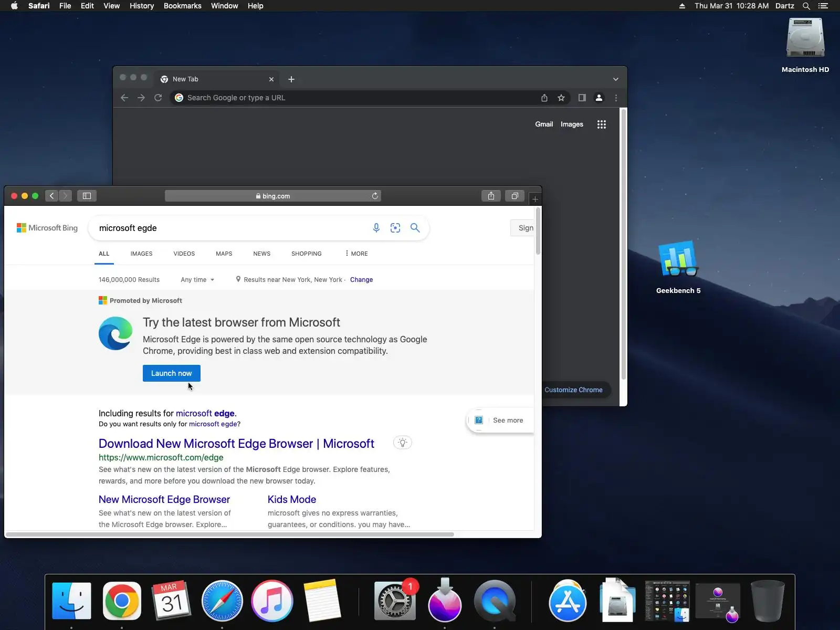Image resolution: width=840 pixels, height=630 pixels.
Task: Select the Geekbench 5 desktop icon
Action: (678, 267)
